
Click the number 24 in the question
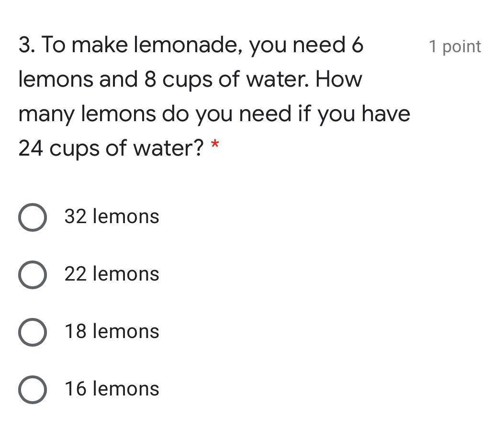[31, 148]
